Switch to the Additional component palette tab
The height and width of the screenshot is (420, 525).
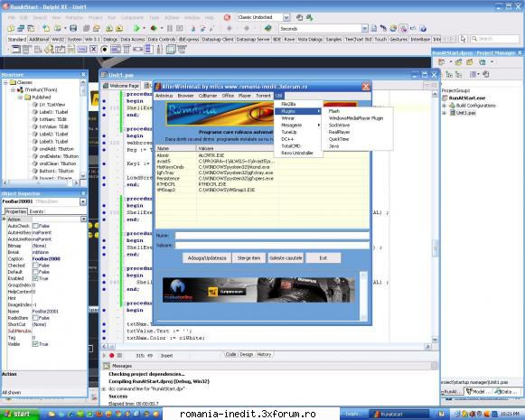[39, 39]
